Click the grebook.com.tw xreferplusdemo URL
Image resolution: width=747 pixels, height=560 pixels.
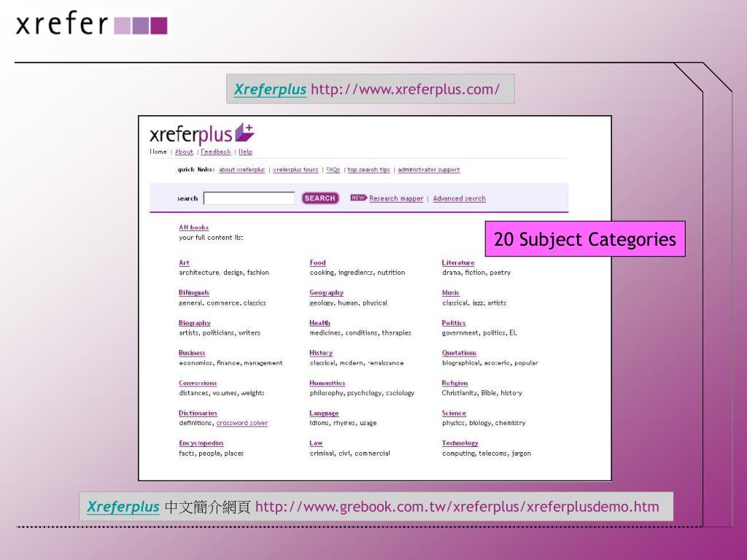[457, 507]
